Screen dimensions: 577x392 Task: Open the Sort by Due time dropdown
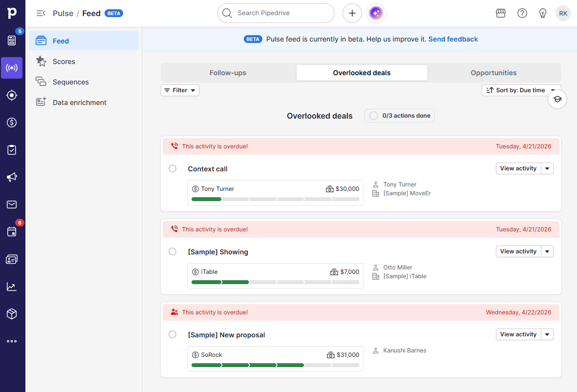(521, 90)
